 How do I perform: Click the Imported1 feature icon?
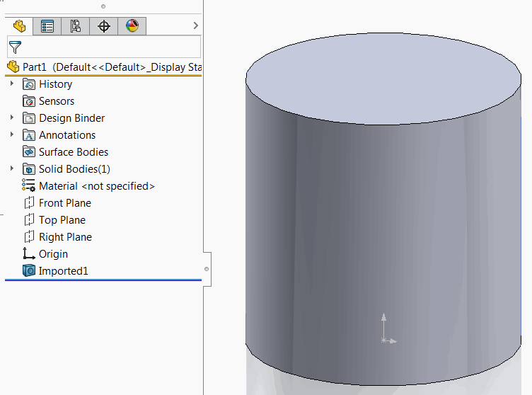[x=29, y=270]
